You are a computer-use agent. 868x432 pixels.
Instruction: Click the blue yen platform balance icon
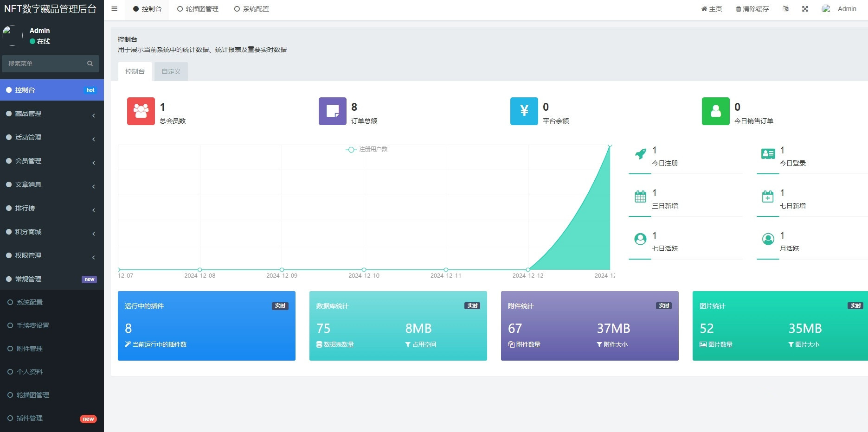pyautogui.click(x=524, y=111)
